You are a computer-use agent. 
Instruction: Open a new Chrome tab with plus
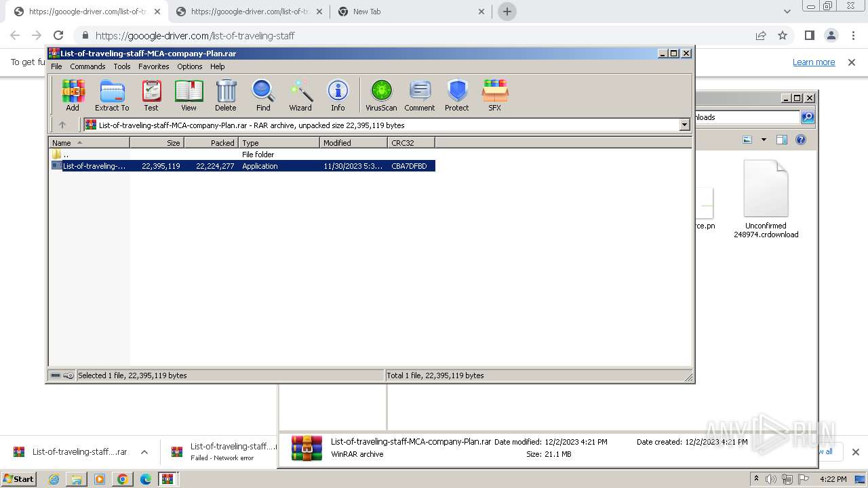(x=507, y=12)
